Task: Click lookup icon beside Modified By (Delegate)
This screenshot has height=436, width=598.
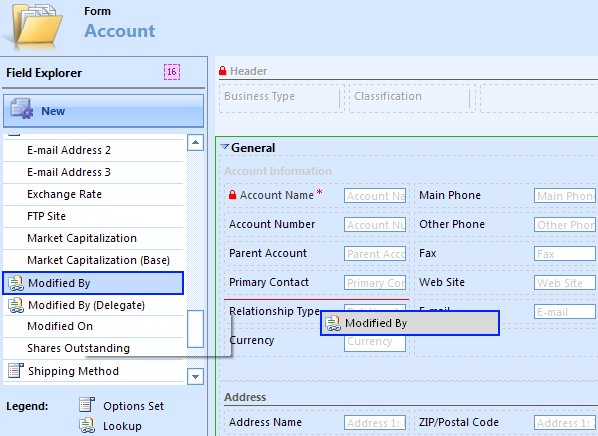Action: (16, 305)
